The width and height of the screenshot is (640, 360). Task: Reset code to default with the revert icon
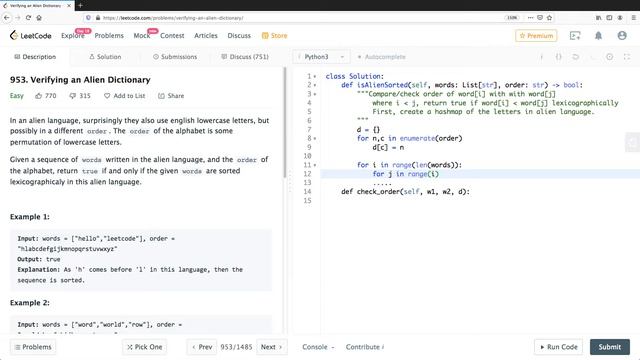coord(576,57)
